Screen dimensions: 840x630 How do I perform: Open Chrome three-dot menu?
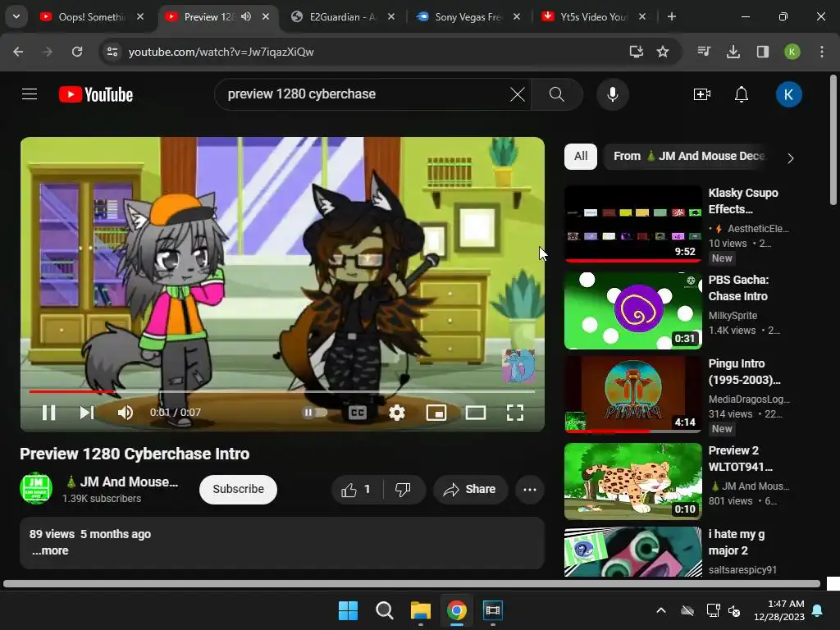pos(822,52)
